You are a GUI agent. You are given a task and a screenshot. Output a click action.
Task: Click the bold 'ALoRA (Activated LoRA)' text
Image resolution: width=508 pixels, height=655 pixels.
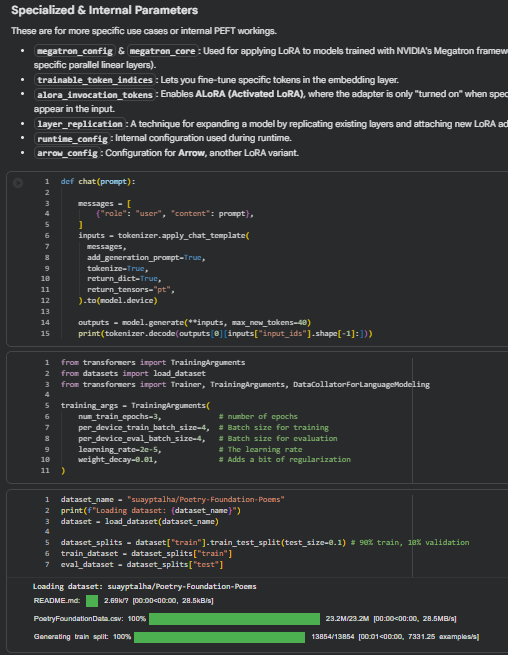250,94
